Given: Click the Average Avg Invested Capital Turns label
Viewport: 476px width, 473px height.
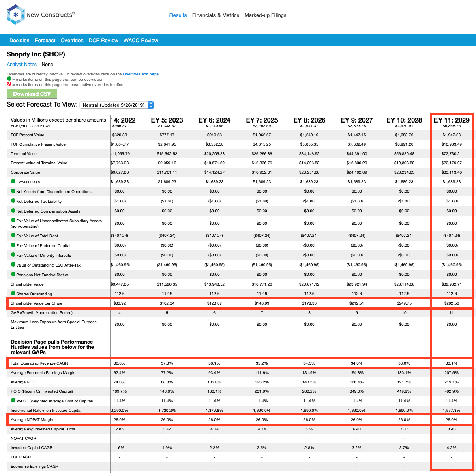Looking at the screenshot, I should (x=43, y=429).
